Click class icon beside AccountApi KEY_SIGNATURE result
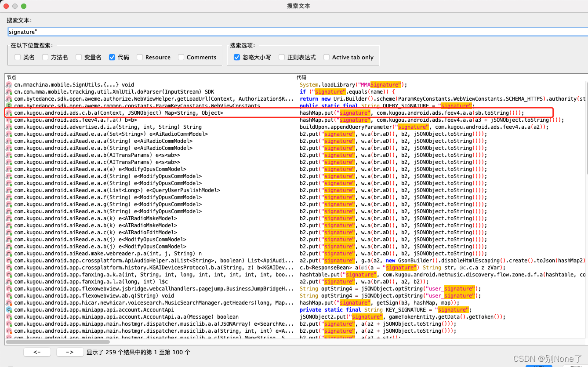Image resolution: width=588 pixels, height=367 pixels. pyautogui.click(x=9, y=310)
